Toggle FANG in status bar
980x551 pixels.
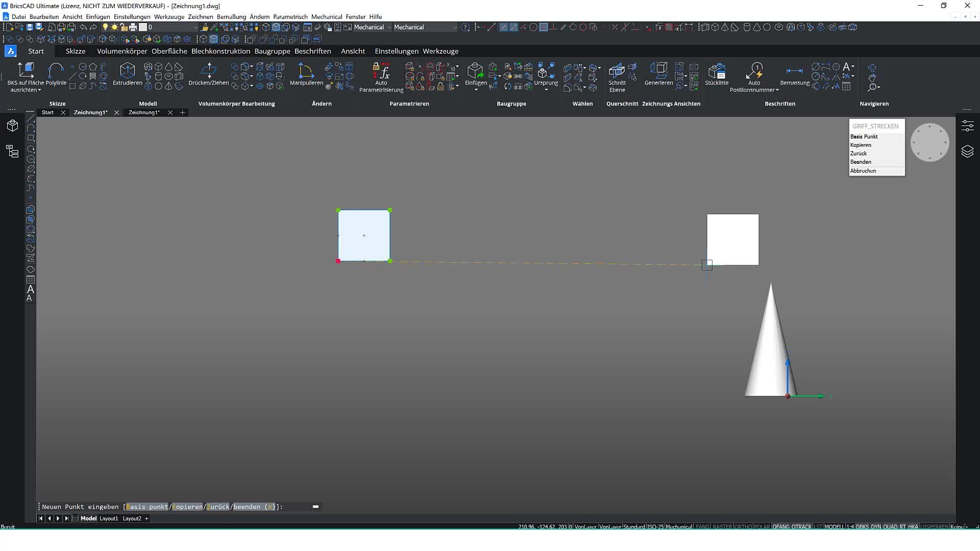[702, 527]
